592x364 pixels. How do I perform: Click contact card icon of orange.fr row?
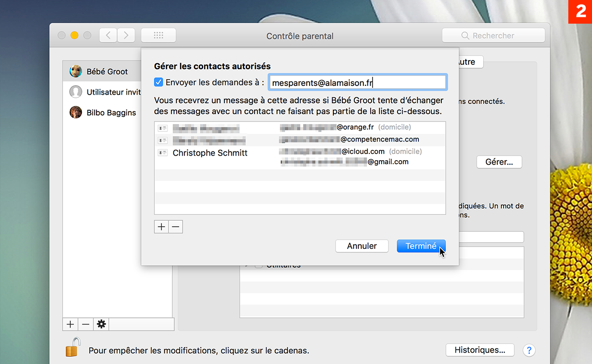click(163, 128)
